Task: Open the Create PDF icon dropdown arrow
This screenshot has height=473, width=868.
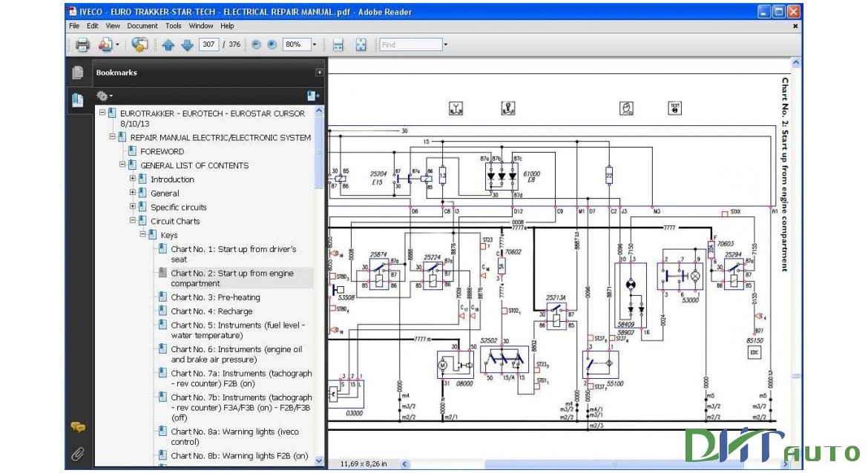Action: click(x=117, y=44)
